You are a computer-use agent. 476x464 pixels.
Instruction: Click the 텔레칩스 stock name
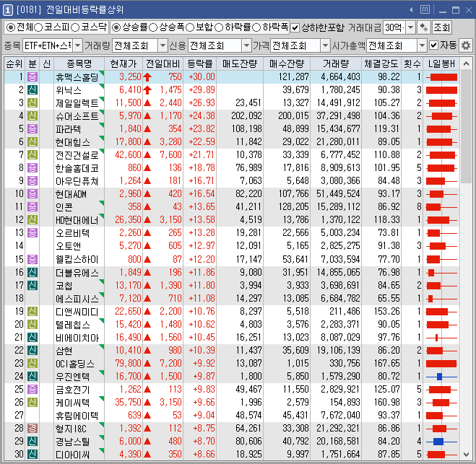73,325
